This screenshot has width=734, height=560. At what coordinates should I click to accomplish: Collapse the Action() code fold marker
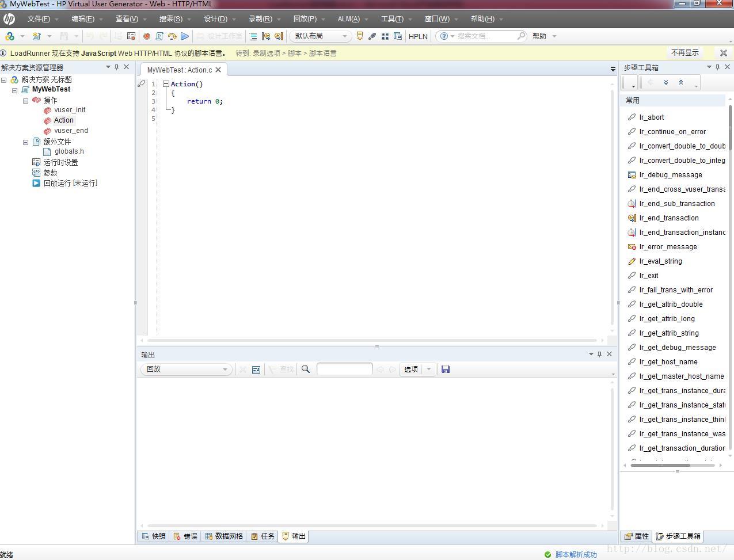point(166,84)
